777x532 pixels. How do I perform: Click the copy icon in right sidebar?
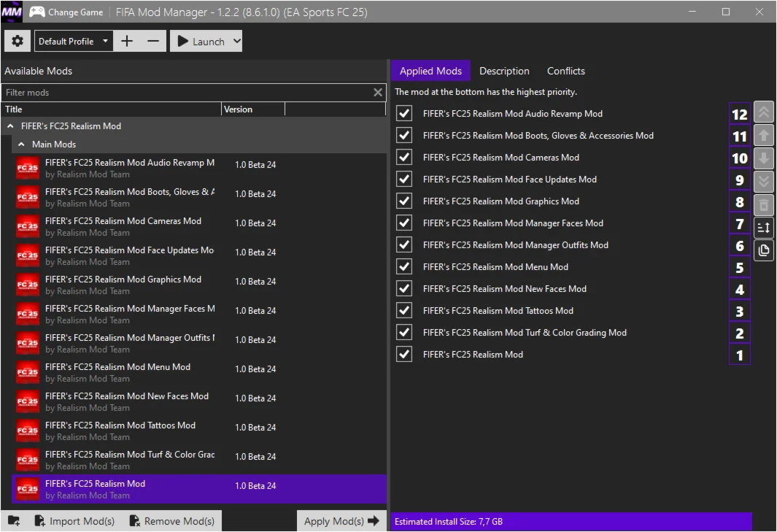[x=764, y=250]
